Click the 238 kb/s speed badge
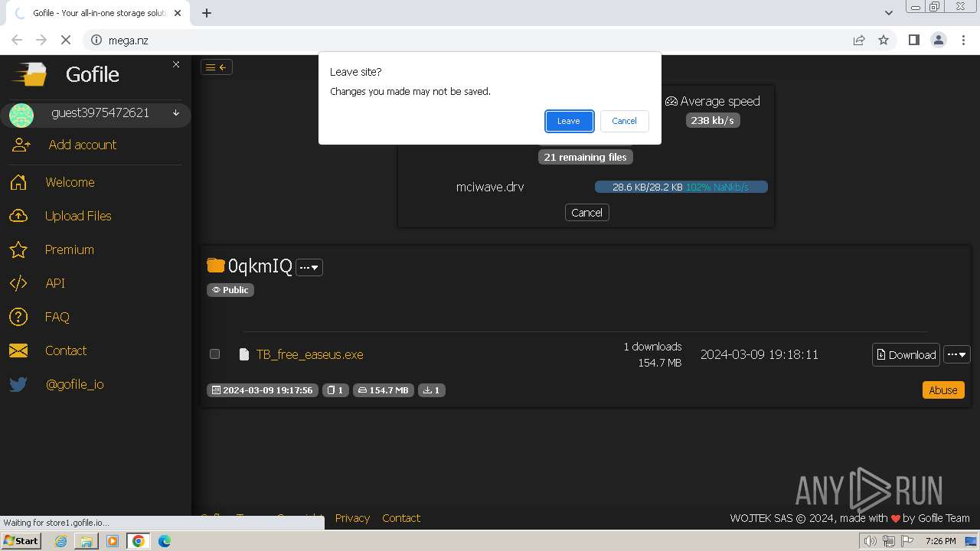This screenshot has height=551, width=980. tap(713, 120)
